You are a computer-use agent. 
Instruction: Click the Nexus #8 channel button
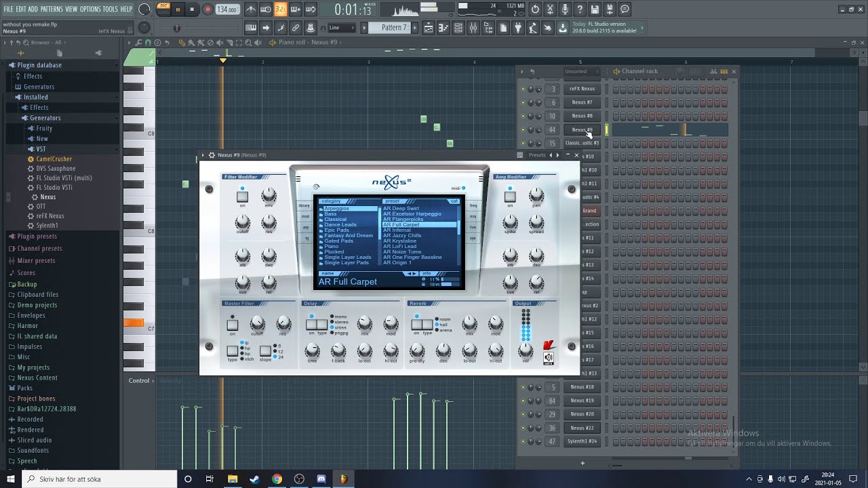[582, 116]
